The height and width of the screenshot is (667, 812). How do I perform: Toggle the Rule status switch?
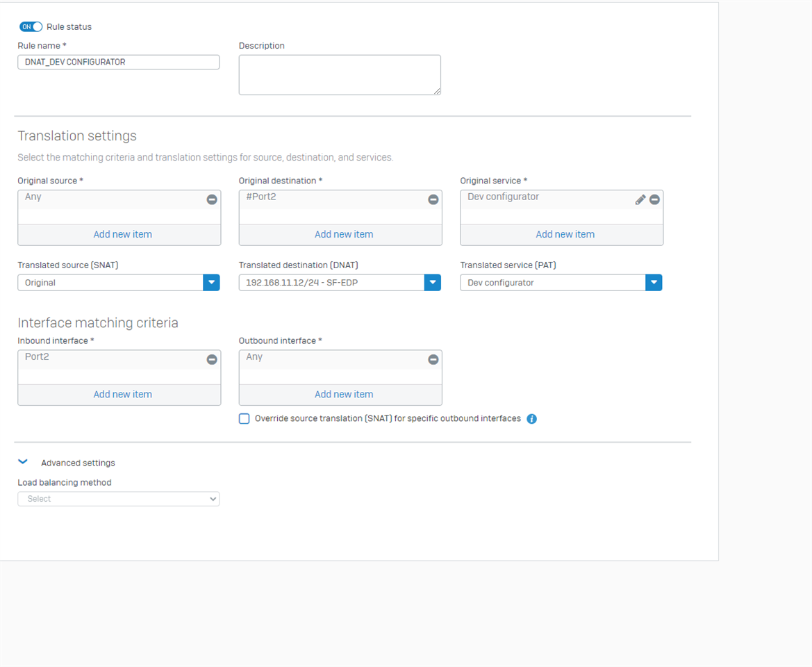tap(31, 26)
